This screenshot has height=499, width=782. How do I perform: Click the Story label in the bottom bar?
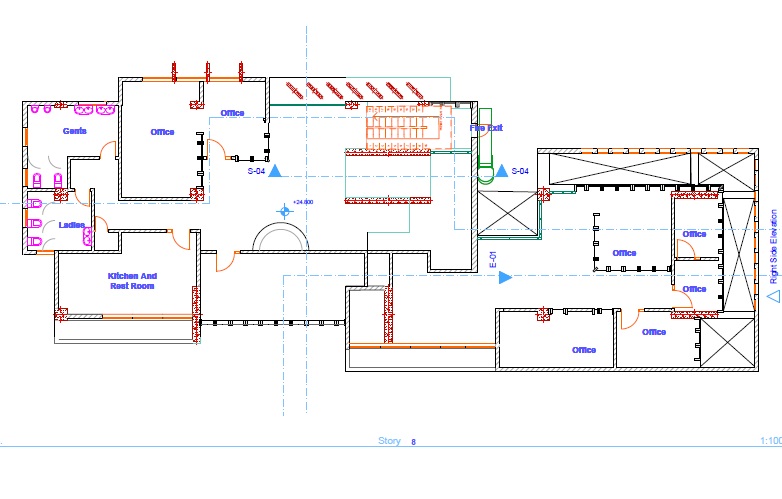[389, 441]
